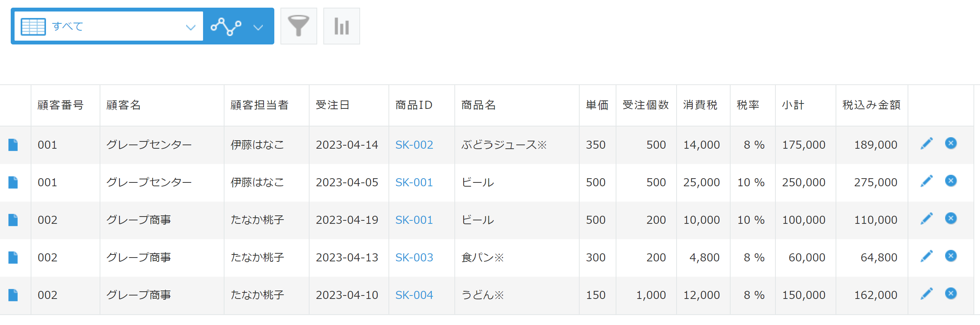Delete the うどん order record
The height and width of the screenshot is (325, 980).
pos(951,294)
